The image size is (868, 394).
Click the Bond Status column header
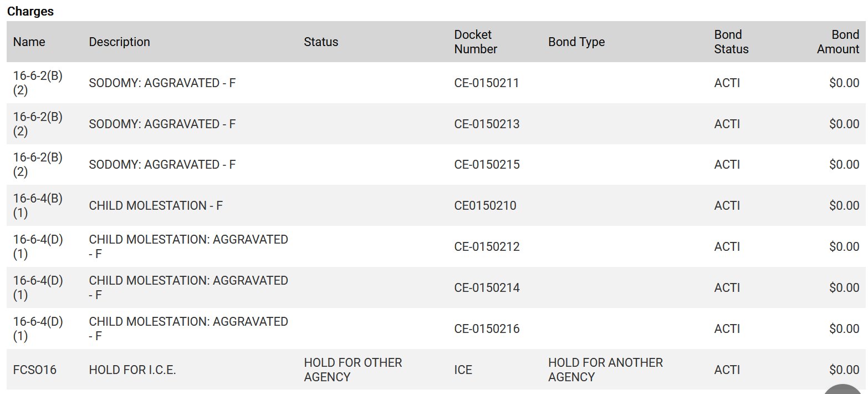tap(731, 42)
